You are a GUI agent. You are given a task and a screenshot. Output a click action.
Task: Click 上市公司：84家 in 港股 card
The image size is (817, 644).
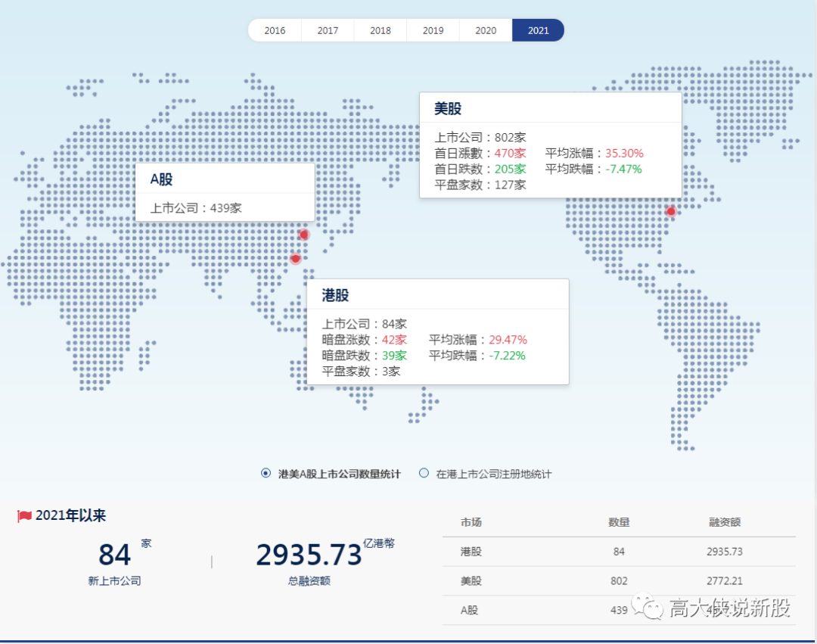364,324
